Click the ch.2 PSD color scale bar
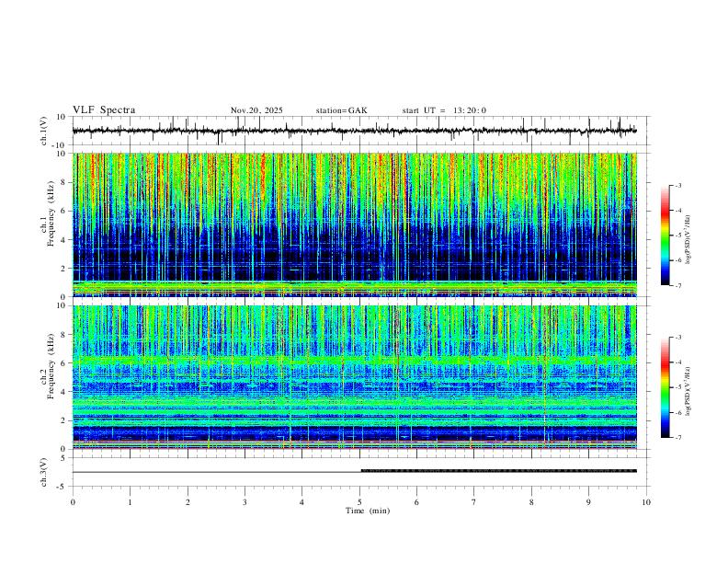 click(x=665, y=387)
